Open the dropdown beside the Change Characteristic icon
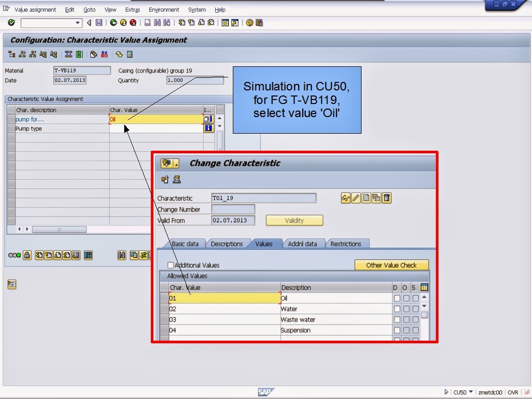532x399 pixels. click(x=176, y=163)
